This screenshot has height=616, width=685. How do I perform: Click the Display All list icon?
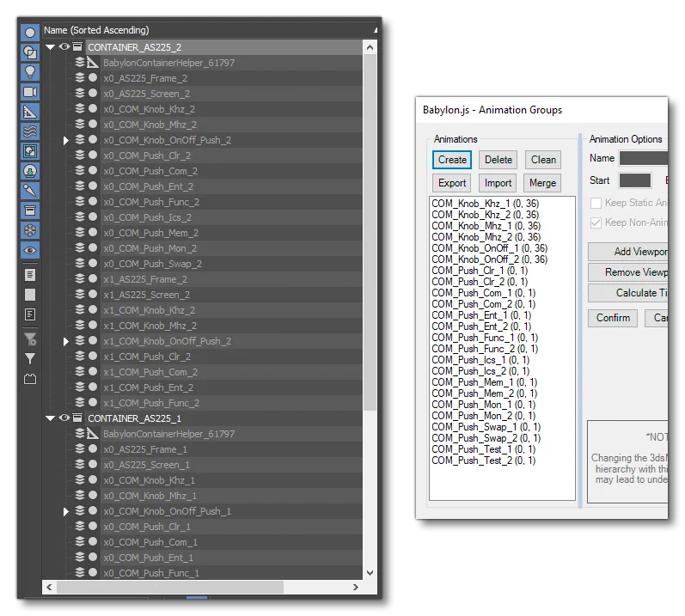tap(30, 275)
